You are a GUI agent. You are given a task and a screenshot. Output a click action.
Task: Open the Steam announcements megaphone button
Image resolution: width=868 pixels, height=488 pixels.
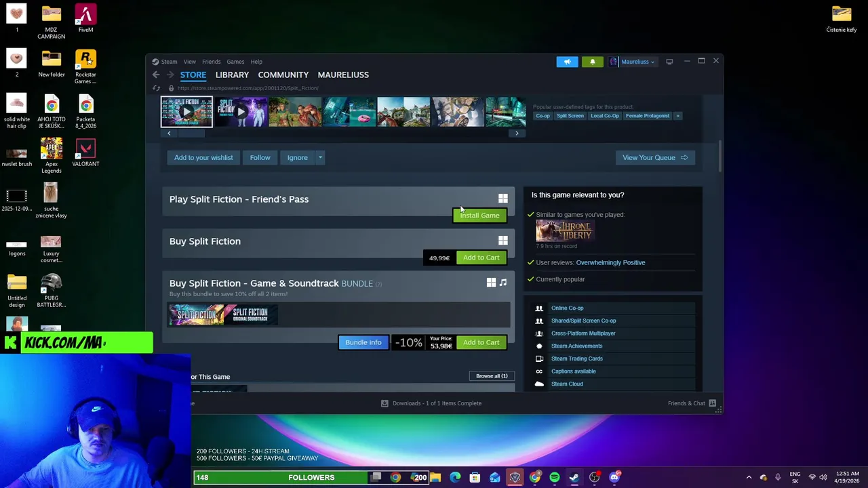pos(567,62)
